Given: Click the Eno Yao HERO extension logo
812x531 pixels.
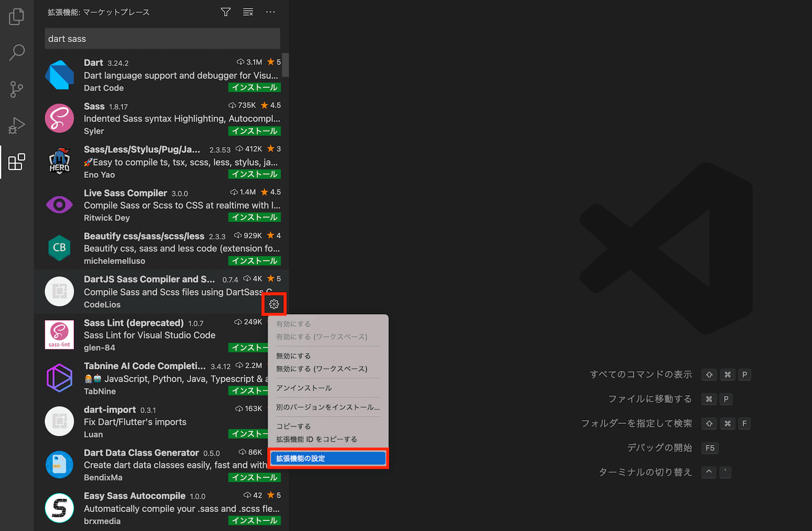Looking at the screenshot, I should 59,161.
